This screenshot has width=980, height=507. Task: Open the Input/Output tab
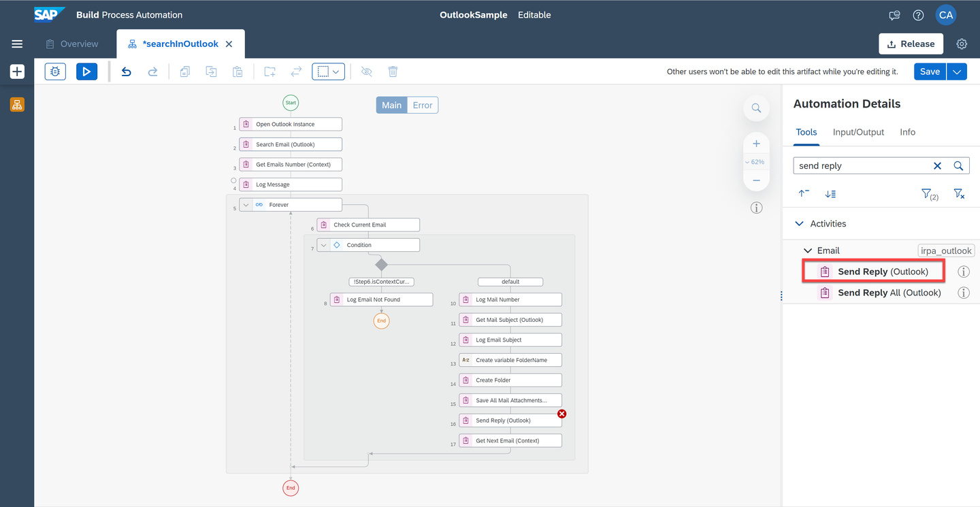(x=858, y=132)
